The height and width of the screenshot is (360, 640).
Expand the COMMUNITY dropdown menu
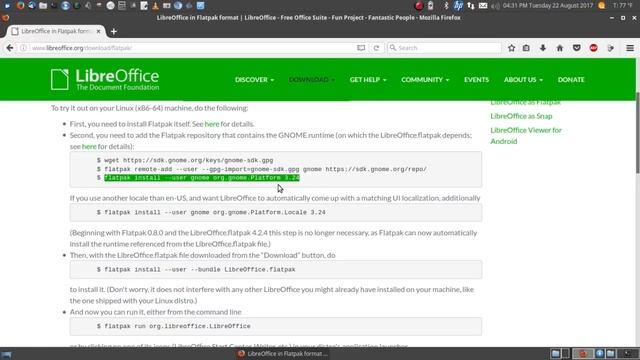(x=425, y=80)
